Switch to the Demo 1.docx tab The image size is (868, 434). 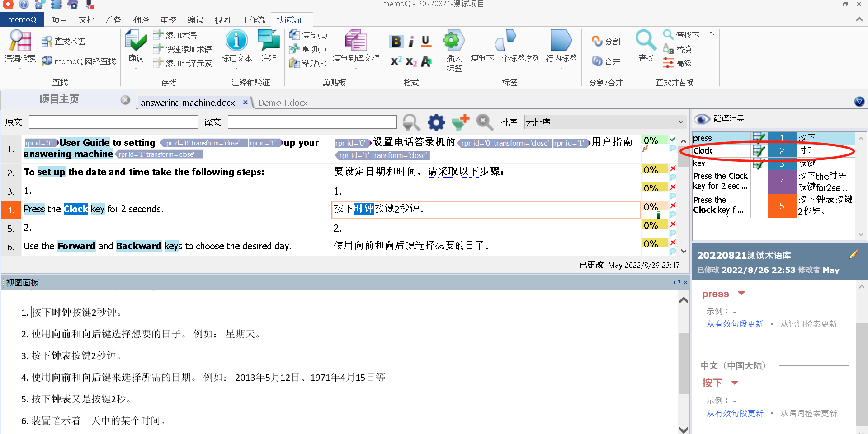tap(283, 103)
